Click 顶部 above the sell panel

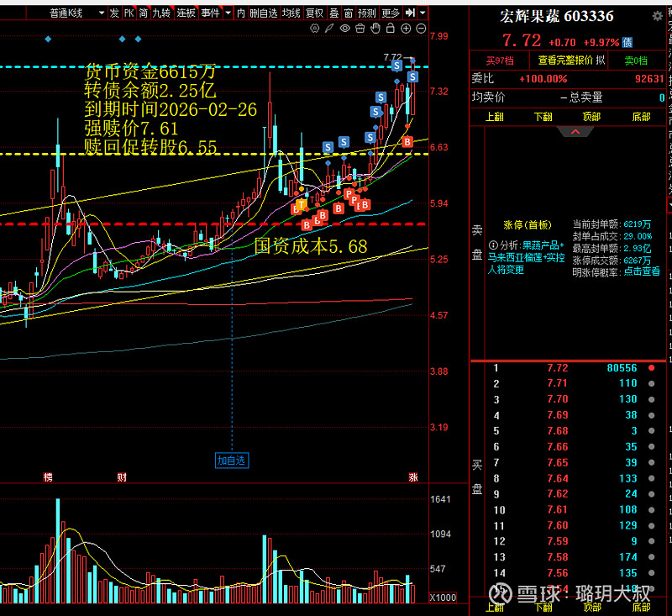coord(592,117)
